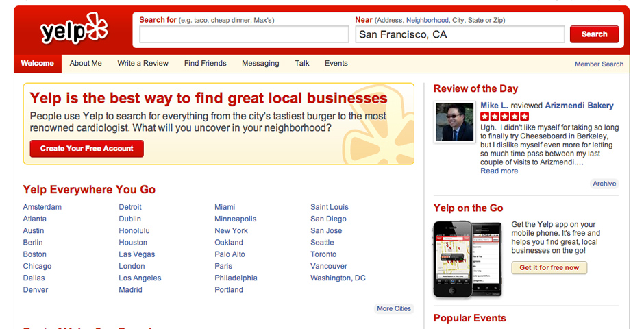Image resolution: width=644 pixels, height=329 pixels.
Task: Open the Denver city page
Action: pyautogui.click(x=36, y=289)
